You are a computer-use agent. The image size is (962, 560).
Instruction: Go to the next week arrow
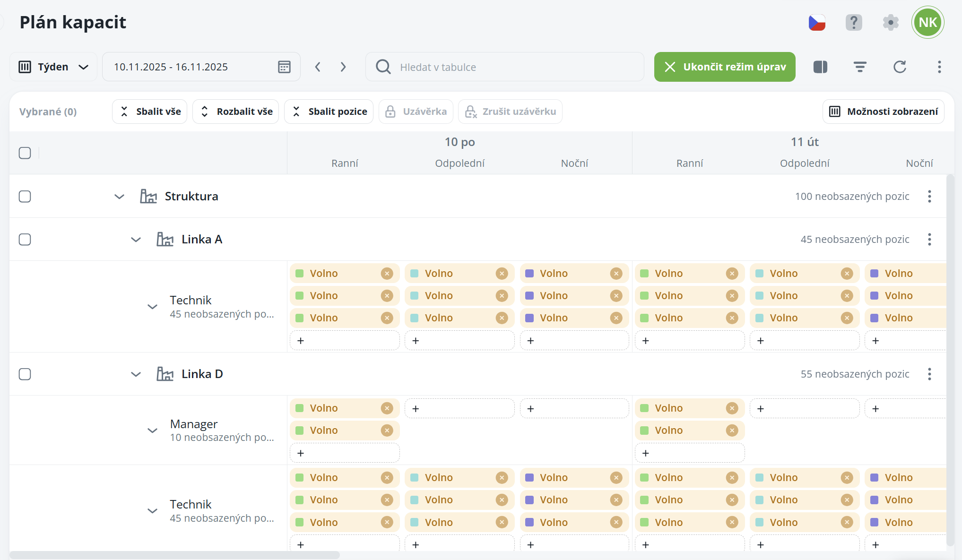[343, 67]
